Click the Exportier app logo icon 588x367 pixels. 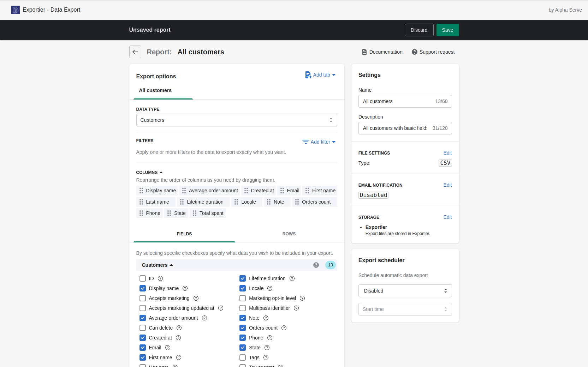(x=16, y=10)
